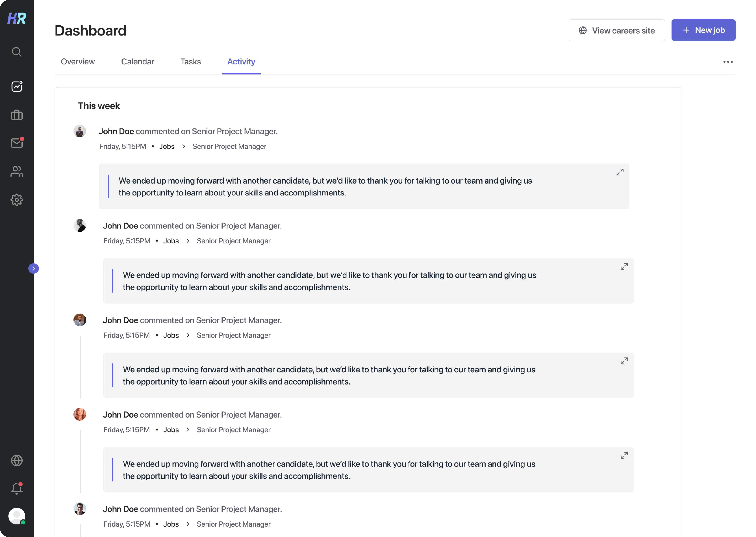Expand the last comment's expand arrow
The image size is (756, 537).
(x=624, y=455)
